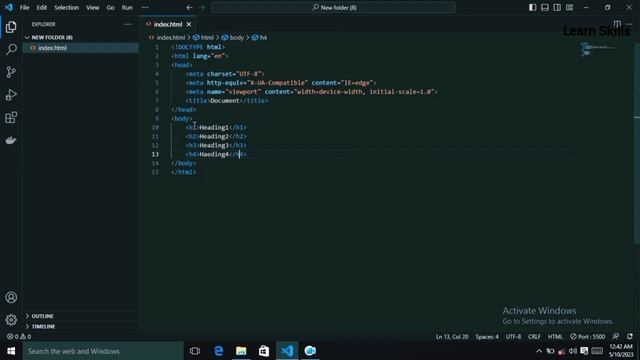Click body in the breadcrumb
Image resolution: width=640 pixels, height=360 pixels.
(x=236, y=37)
